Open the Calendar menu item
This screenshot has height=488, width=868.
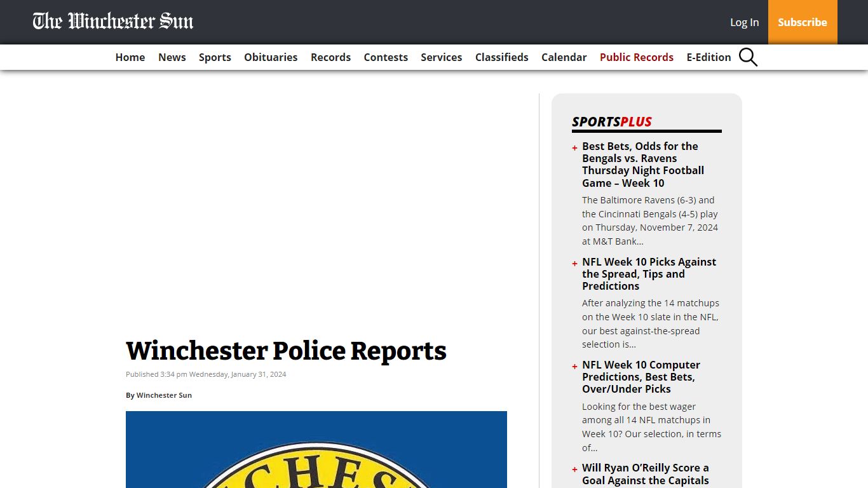point(564,57)
